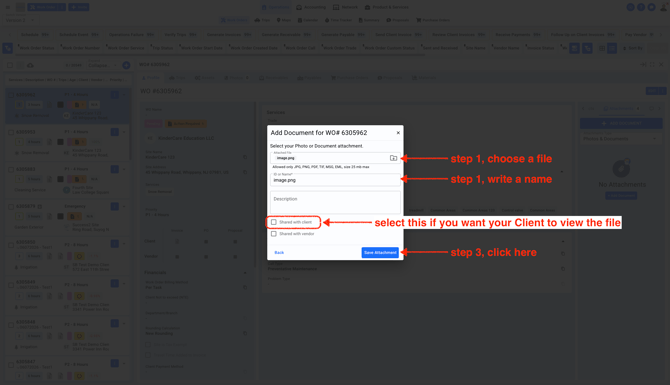Image resolution: width=670 pixels, height=385 pixels.
Task: Click the ID or Name field
Action: [x=335, y=179]
